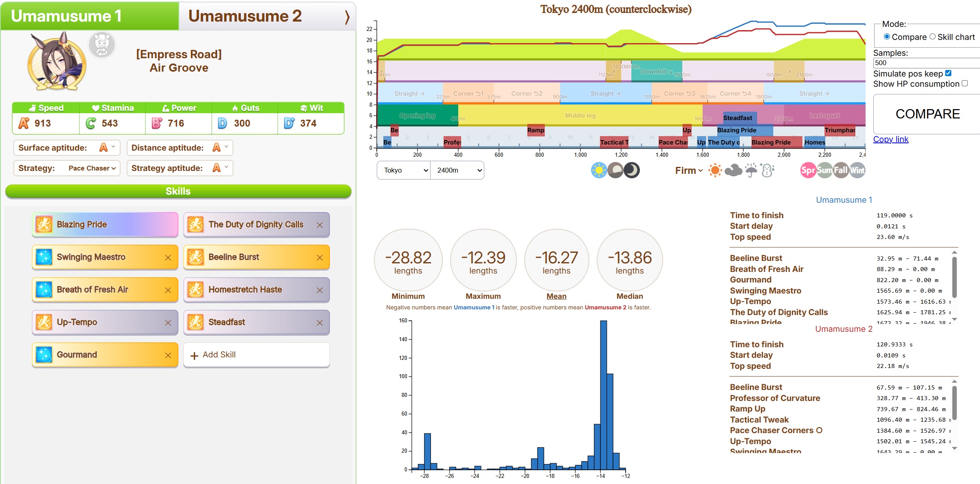Viewport: 980px width, 484px height.
Task: Select cloudy weather icon
Action: (733, 170)
